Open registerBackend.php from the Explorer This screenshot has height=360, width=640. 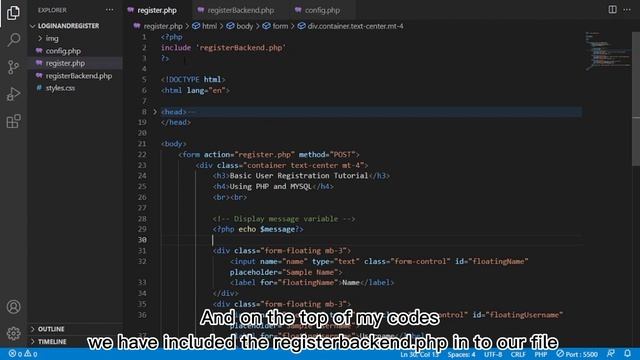point(79,76)
